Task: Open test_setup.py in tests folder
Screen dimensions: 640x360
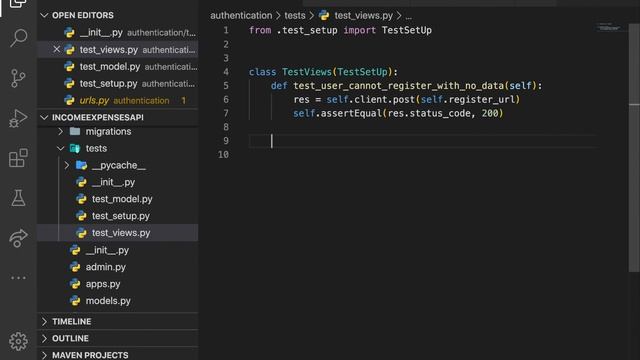Action: pyautogui.click(x=118, y=216)
